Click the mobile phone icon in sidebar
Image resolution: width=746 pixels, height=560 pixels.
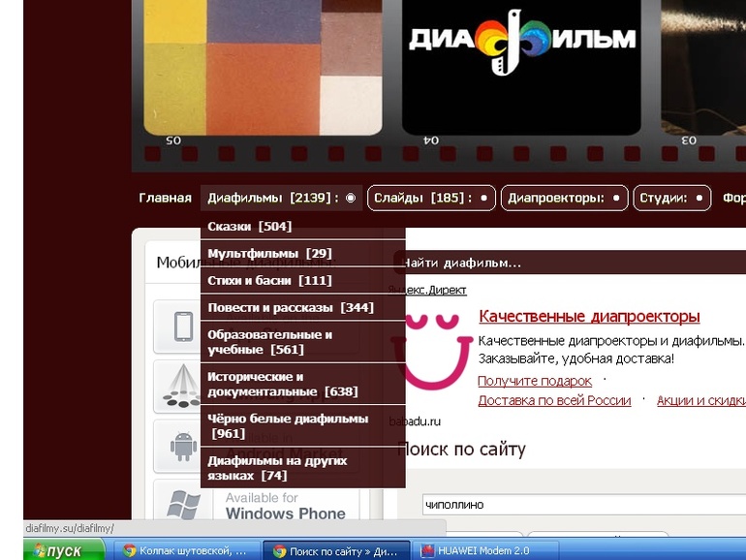(183, 327)
